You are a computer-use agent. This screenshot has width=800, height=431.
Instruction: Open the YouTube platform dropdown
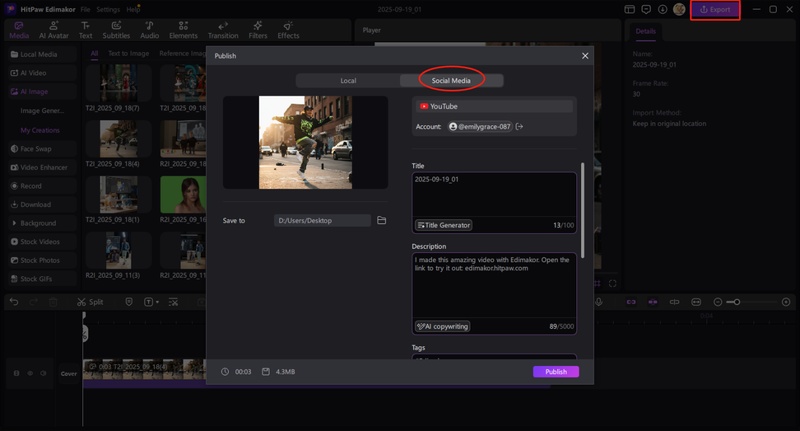click(493, 106)
